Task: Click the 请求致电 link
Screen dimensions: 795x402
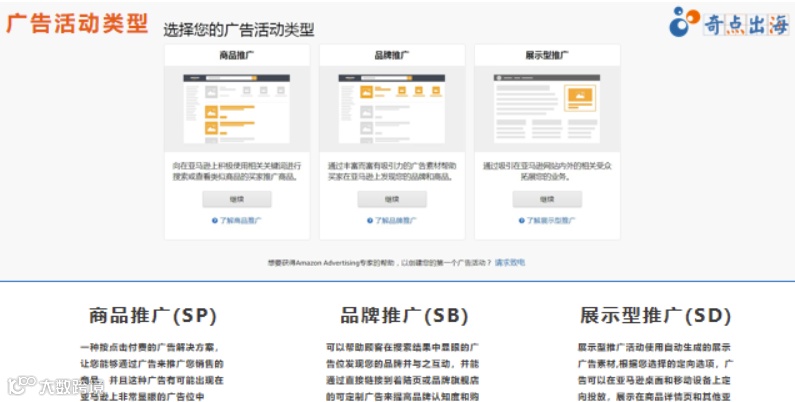Action: [510, 263]
